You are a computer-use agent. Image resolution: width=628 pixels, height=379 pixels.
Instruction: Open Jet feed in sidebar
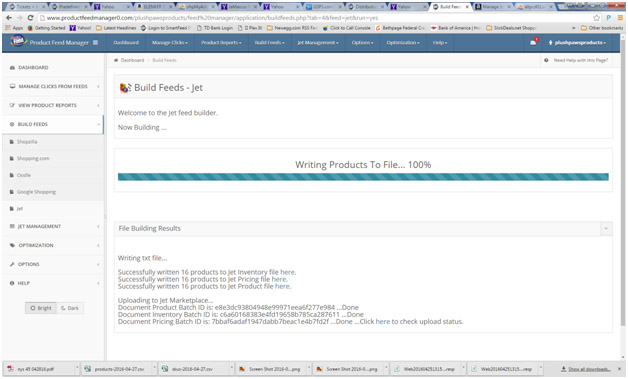click(20, 209)
